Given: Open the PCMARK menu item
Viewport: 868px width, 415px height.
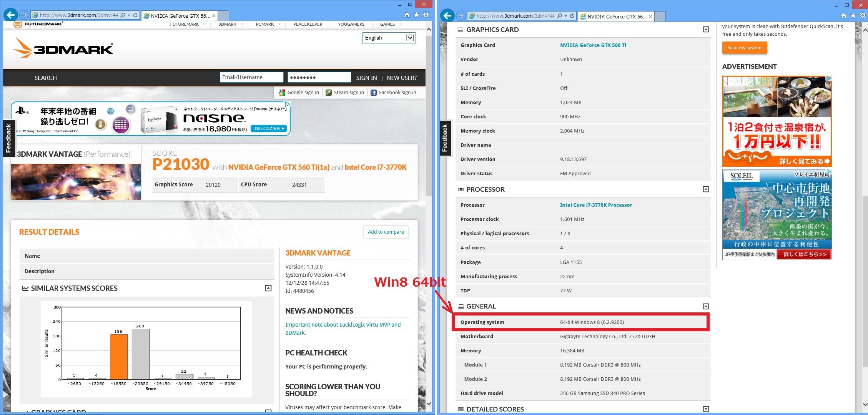Looking at the screenshot, I should (265, 24).
